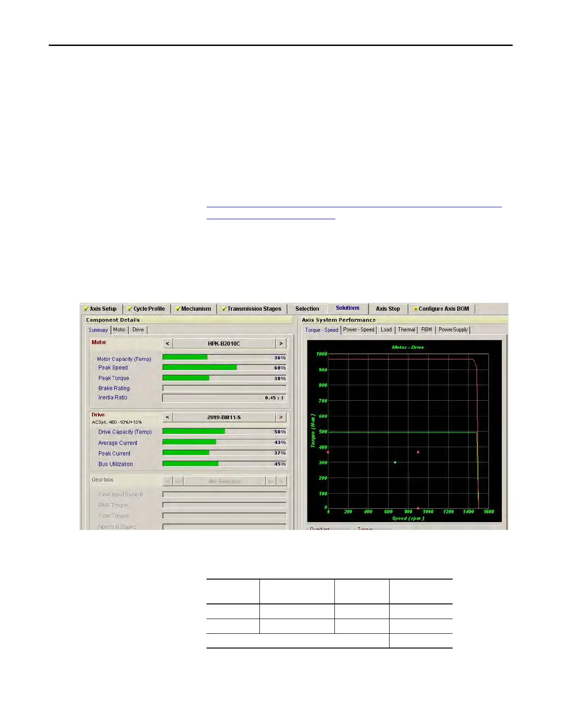Click the empty Brake Rating bar
The height and width of the screenshot is (728, 563).
coord(224,388)
